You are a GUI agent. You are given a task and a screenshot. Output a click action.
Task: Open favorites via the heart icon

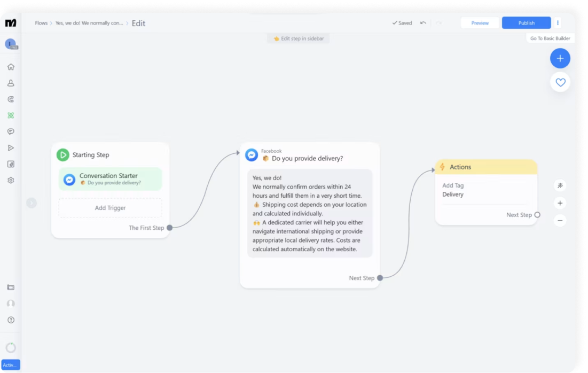coord(560,82)
